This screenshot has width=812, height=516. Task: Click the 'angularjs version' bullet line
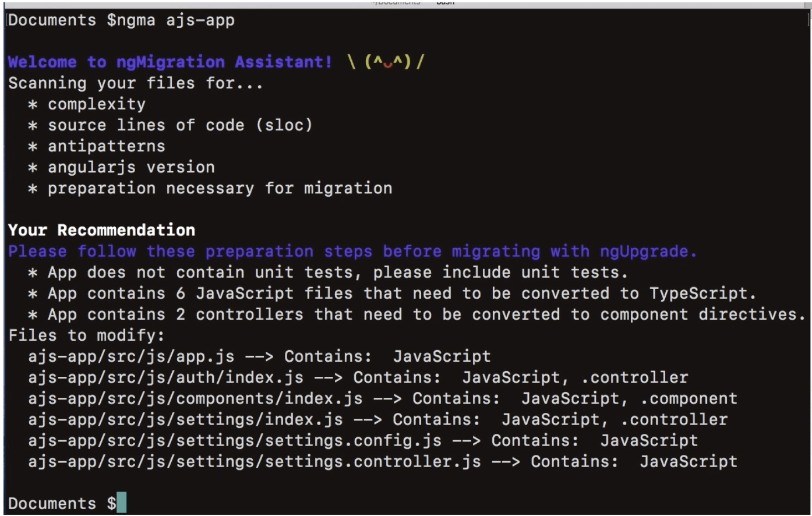121,167
